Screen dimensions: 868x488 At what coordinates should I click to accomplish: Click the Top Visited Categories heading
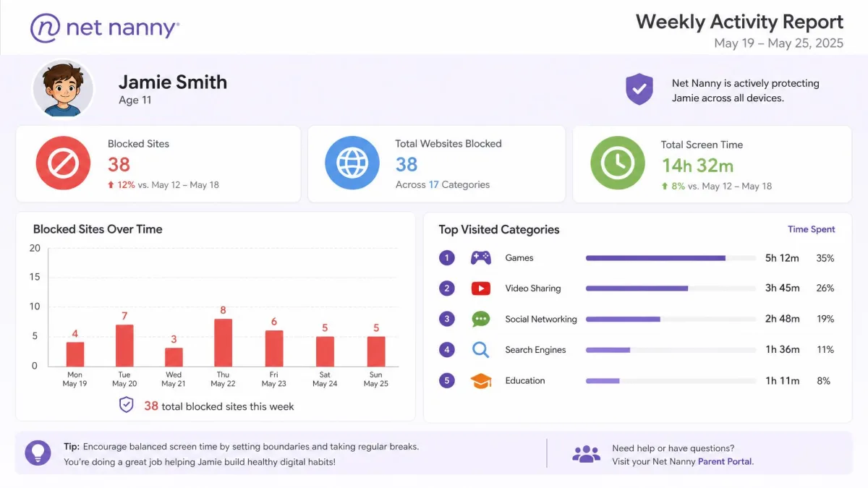(x=499, y=230)
